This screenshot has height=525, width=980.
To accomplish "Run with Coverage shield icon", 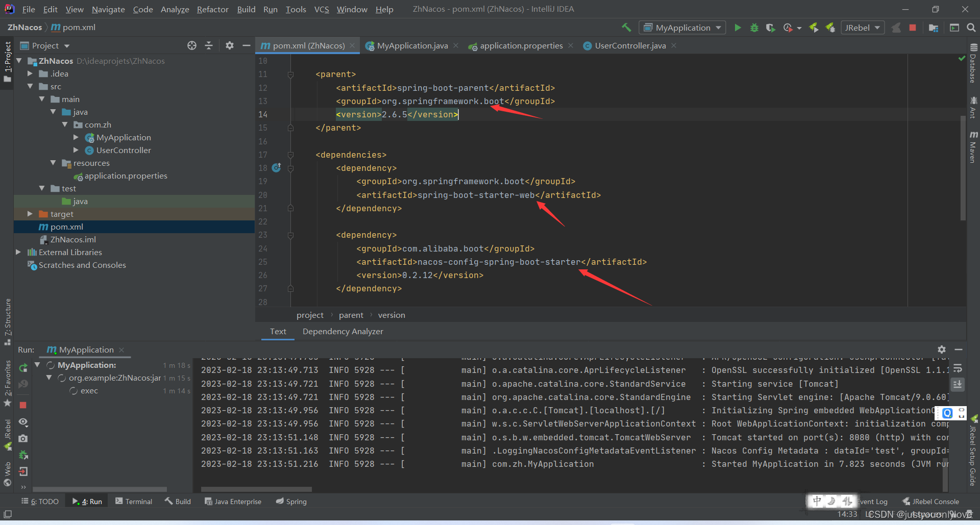I will pos(770,28).
